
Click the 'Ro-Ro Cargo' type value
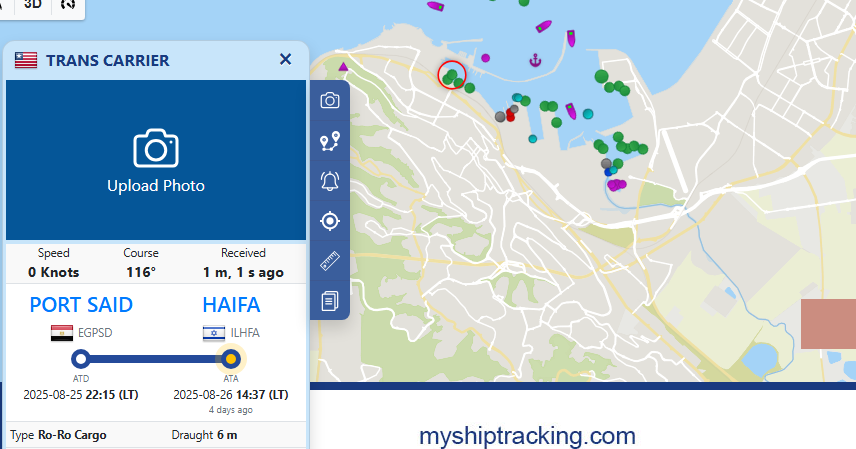pyautogui.click(x=72, y=435)
